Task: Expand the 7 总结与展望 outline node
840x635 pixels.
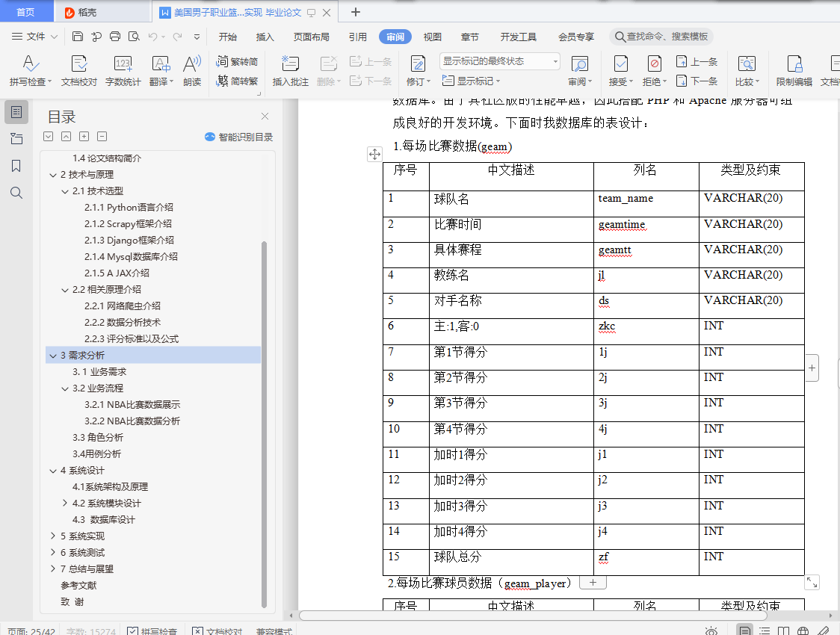Action: (x=53, y=569)
